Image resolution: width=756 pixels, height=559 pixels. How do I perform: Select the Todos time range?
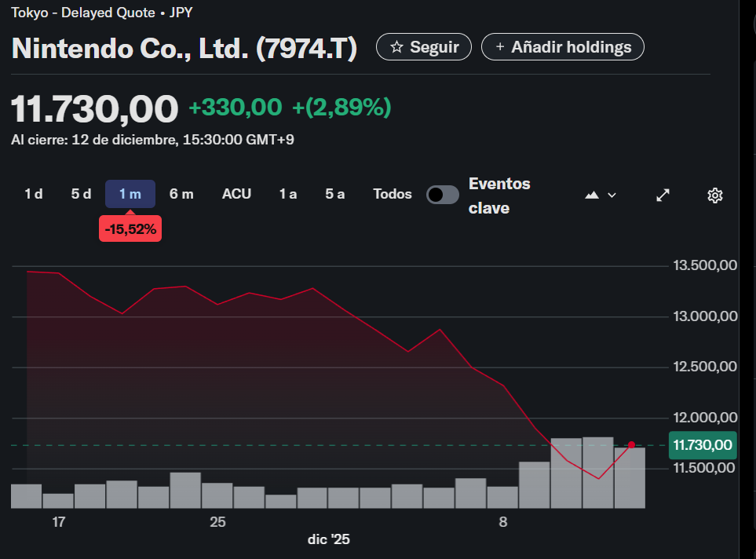pyautogui.click(x=393, y=194)
